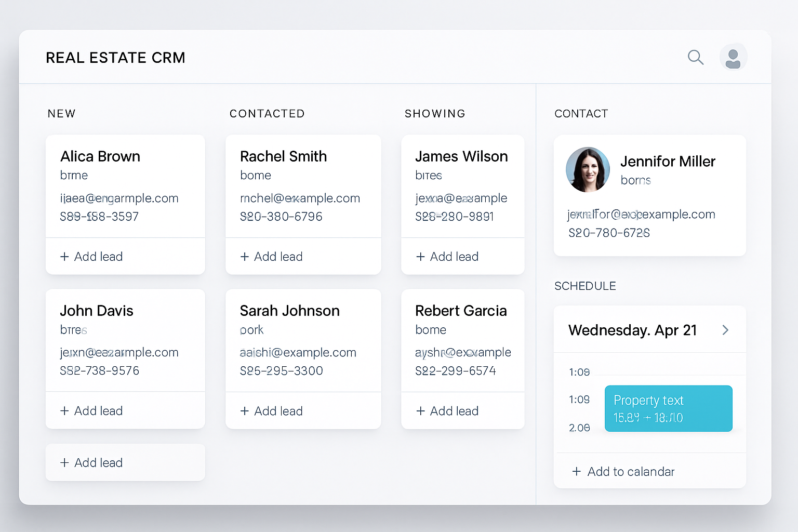Click the plus icon on Alica Brown's Add lead
This screenshot has height=532, width=798.
pyautogui.click(x=64, y=256)
